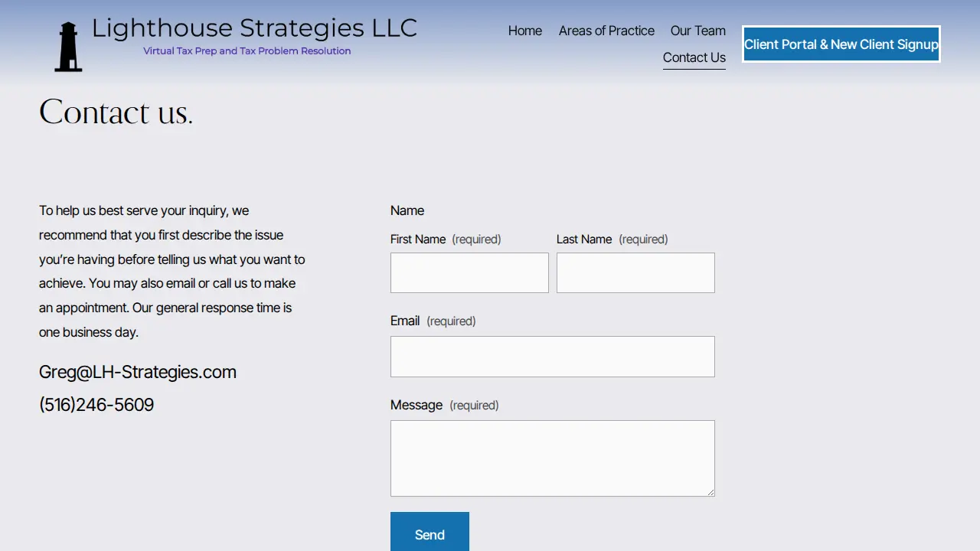Image resolution: width=980 pixels, height=551 pixels.
Task: Select the Contact Us nav item
Action: click(694, 57)
